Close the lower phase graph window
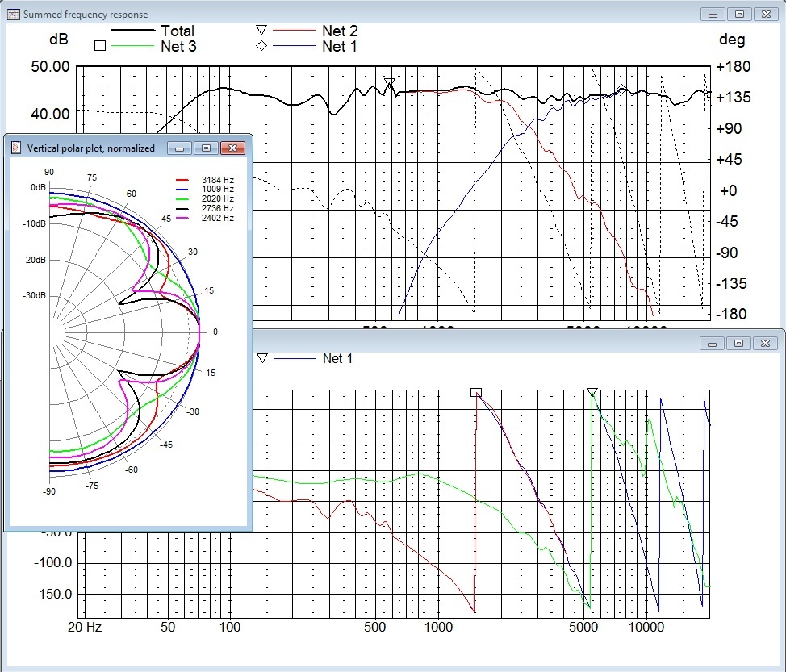This screenshot has width=786, height=672. [765, 344]
